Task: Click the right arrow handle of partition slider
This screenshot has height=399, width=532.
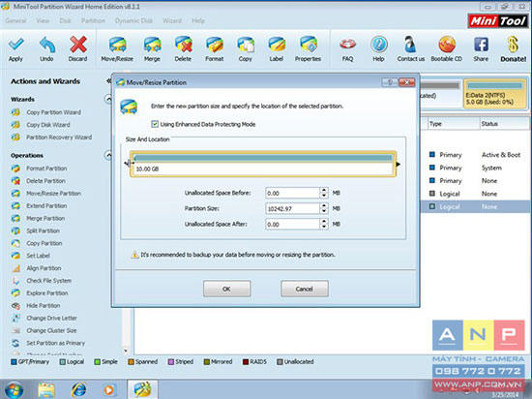Action: [x=399, y=165]
